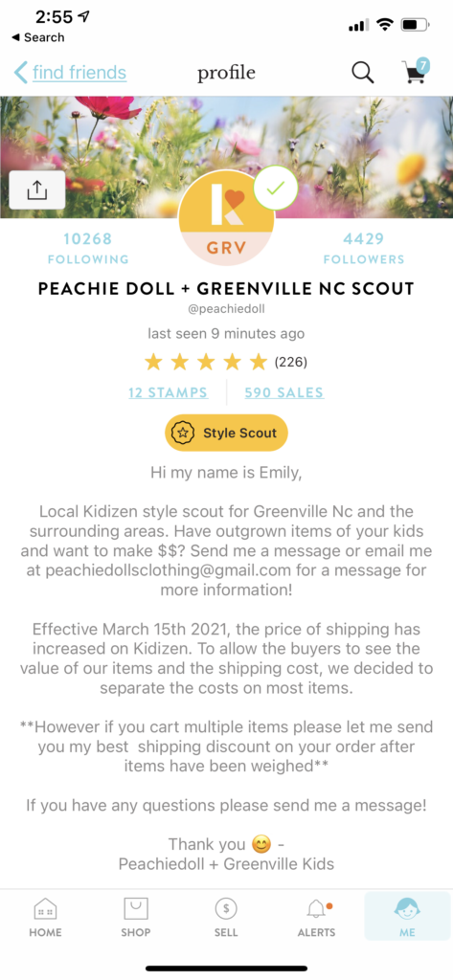This screenshot has width=453, height=980.
Task: Check the Alerts bell tab
Action: 317,918
